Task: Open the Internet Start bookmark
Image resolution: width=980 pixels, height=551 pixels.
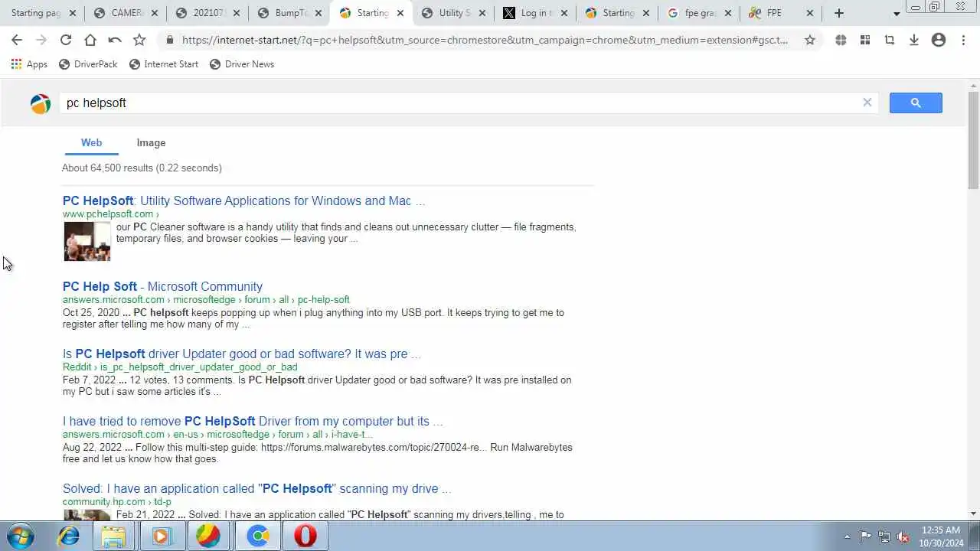Action: tap(164, 64)
